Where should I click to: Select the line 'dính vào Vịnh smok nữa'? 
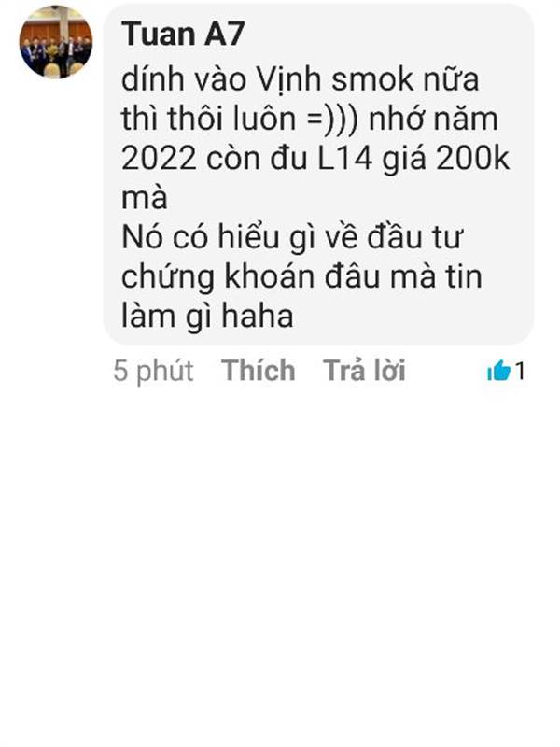click(300, 79)
